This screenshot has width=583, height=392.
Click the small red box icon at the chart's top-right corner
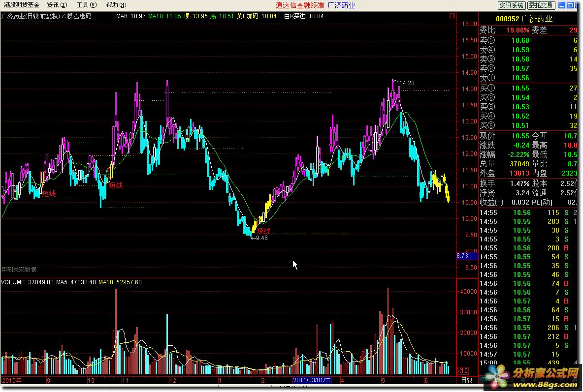(453, 16)
